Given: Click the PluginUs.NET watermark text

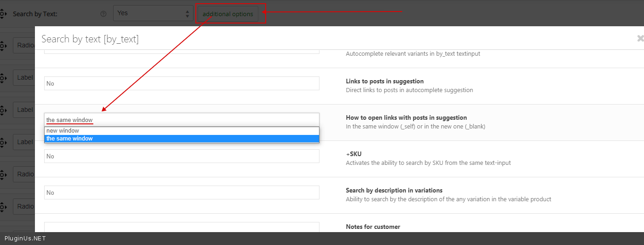Looking at the screenshot, I should [x=25, y=239].
